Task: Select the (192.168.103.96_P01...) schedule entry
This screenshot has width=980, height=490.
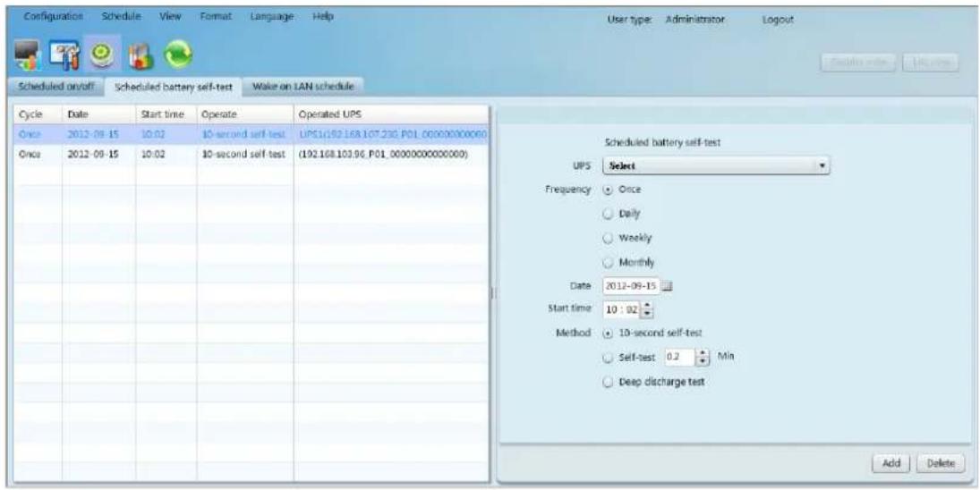Action: pyautogui.click(x=251, y=154)
